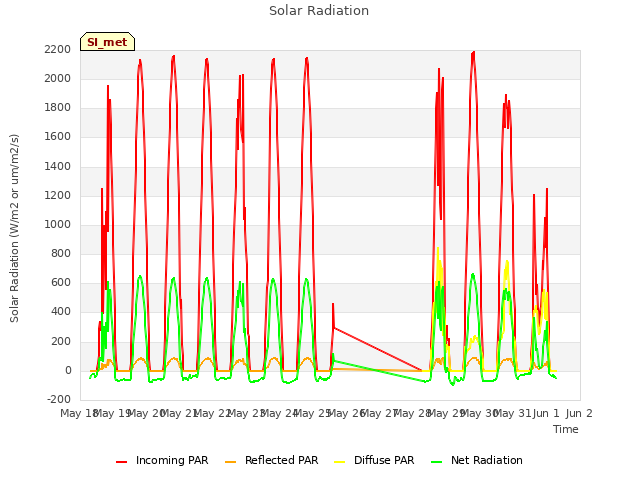Click the green Net Radiation legend swatch
The image size is (640, 480).
tap(437, 462)
